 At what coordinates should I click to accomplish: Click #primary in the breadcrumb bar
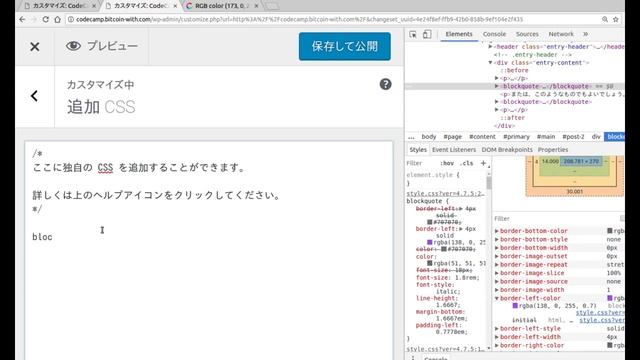[x=516, y=137]
